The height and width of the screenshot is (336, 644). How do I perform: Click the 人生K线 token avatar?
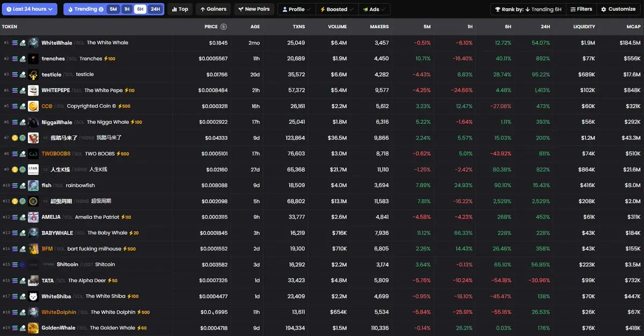(x=33, y=169)
